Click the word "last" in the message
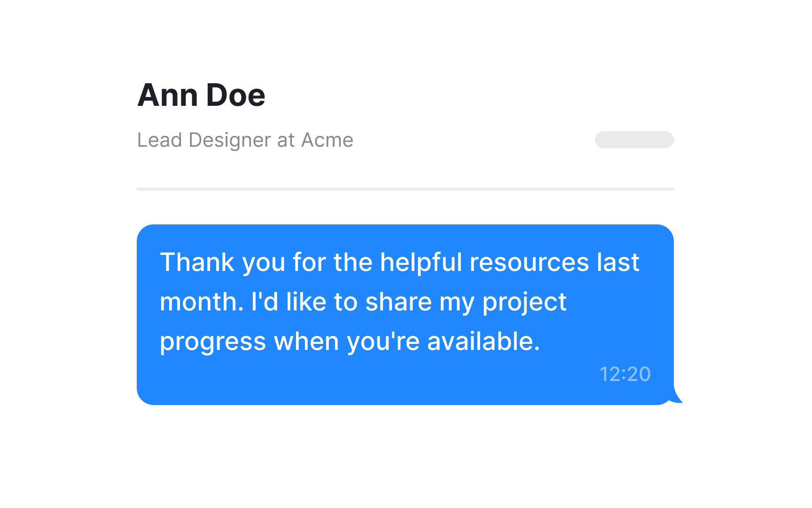812x508 pixels. (618, 262)
